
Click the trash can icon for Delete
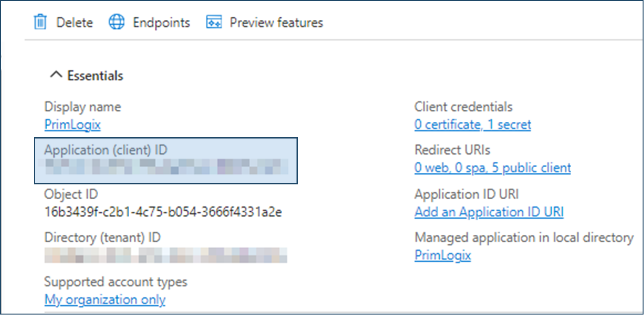point(41,22)
